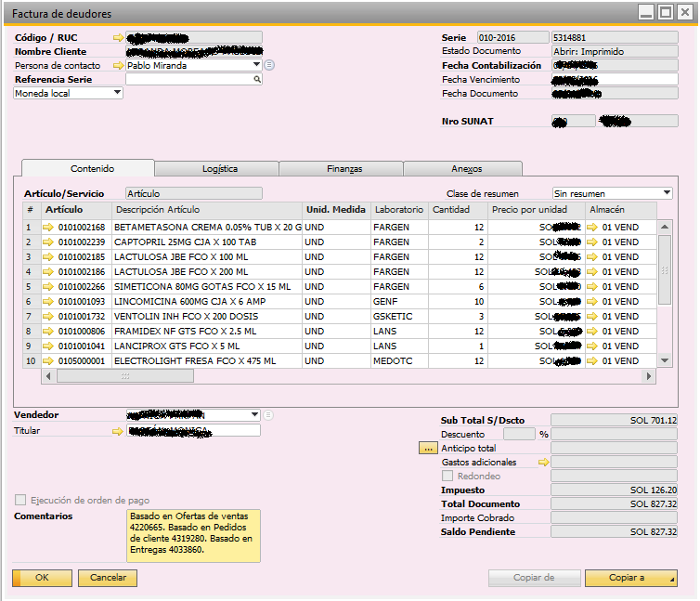The width and height of the screenshot is (700, 601).
Task: Open article link arrow for LINCOMICINA row
Action: pyautogui.click(x=47, y=302)
